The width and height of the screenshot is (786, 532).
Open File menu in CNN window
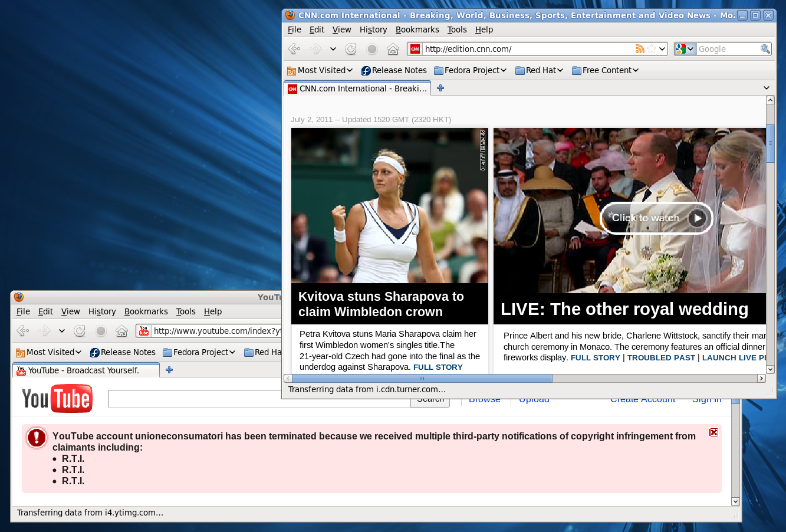tap(294, 29)
